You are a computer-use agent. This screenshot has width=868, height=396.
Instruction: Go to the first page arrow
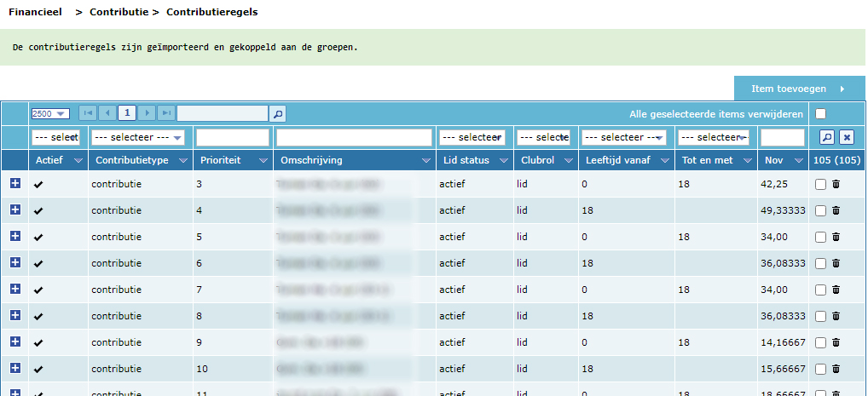coord(87,113)
